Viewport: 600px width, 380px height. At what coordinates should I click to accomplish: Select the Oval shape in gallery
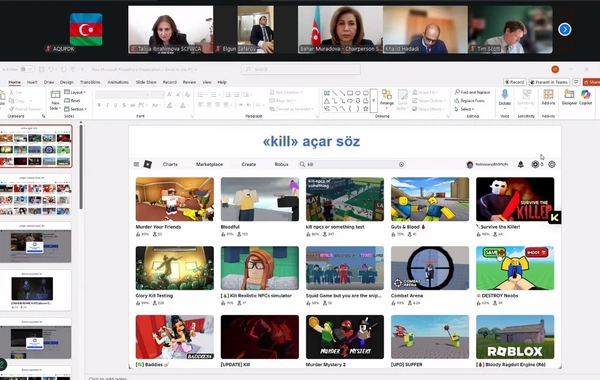[x=358, y=93]
